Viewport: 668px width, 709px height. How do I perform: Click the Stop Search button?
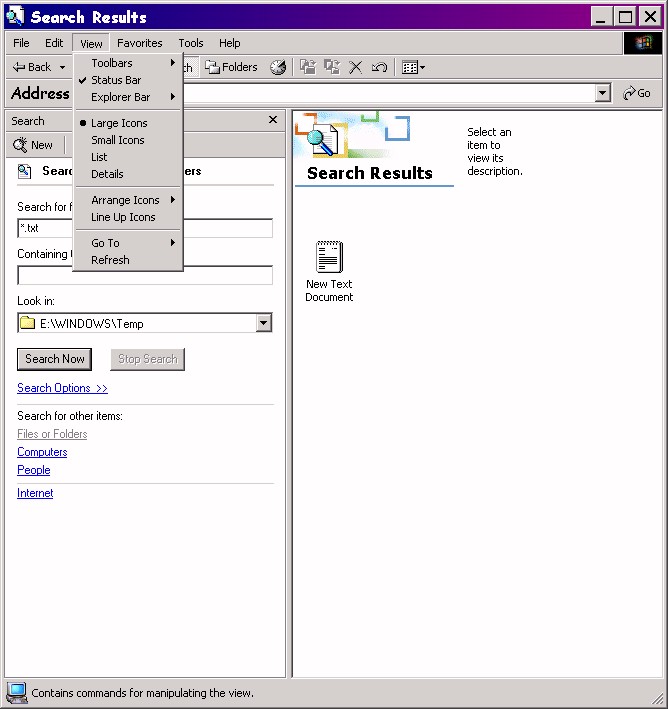(x=147, y=359)
